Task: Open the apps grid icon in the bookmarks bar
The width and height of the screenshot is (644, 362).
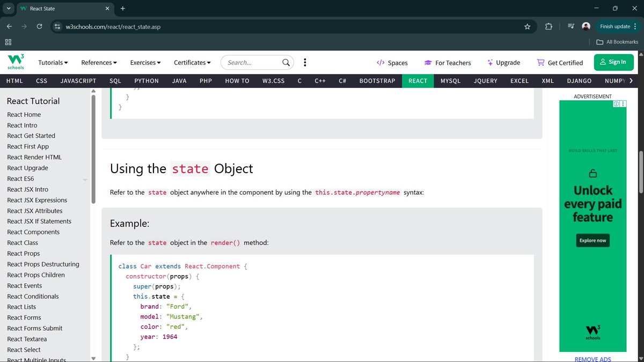Action: 8,42
